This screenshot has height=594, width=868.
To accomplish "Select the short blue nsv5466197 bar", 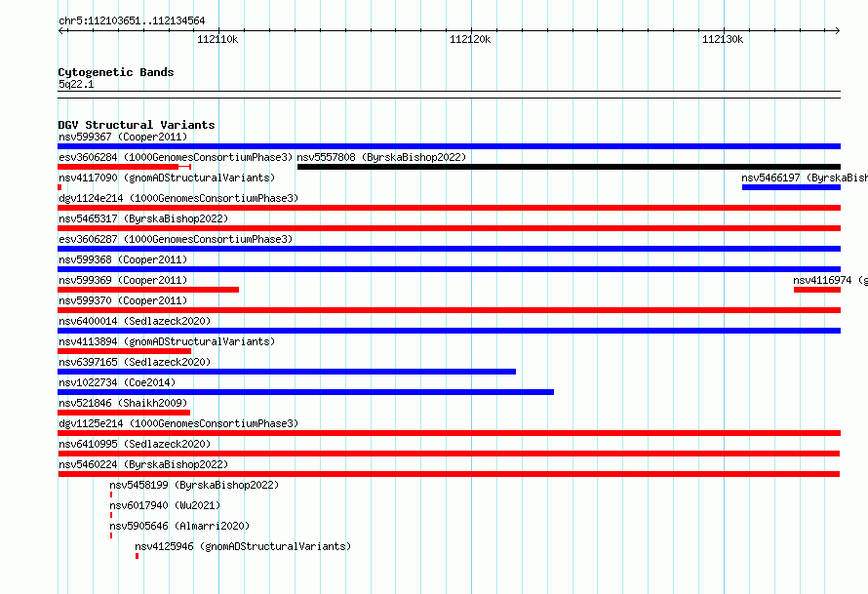I will pos(792,187).
